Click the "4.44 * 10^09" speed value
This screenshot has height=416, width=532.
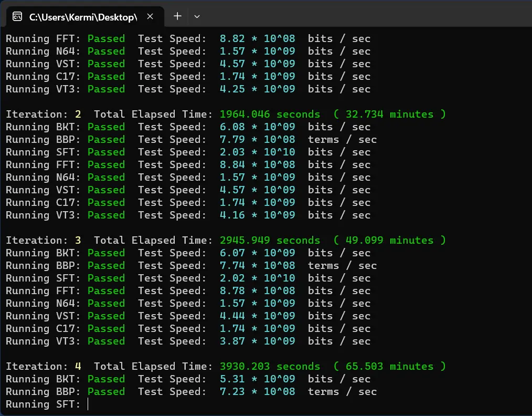pos(257,316)
